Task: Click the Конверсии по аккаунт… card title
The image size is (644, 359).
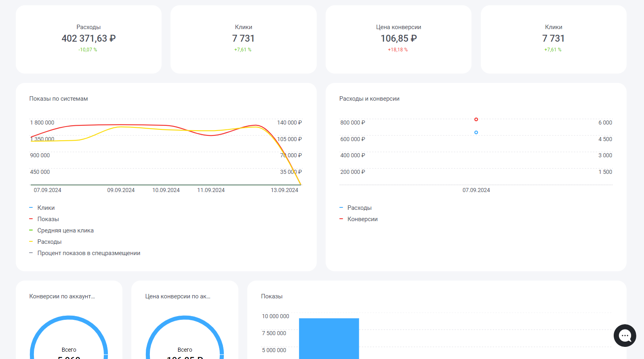Action: tap(62, 296)
